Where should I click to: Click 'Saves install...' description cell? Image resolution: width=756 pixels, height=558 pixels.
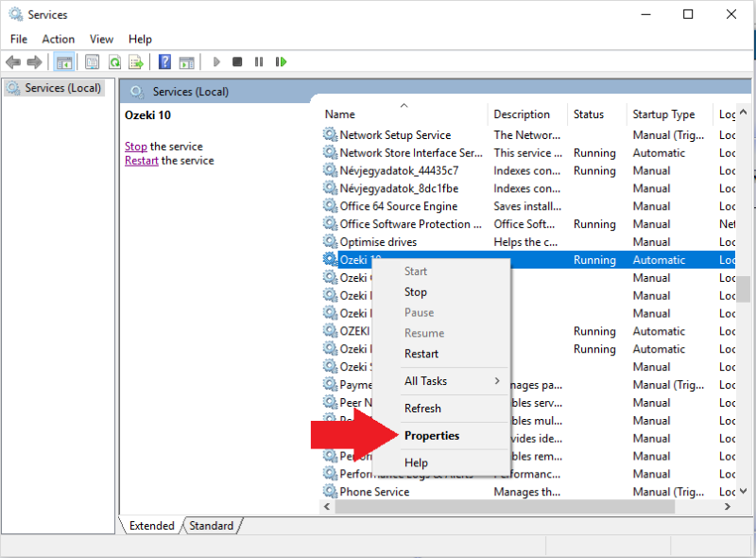pyautogui.click(x=527, y=206)
